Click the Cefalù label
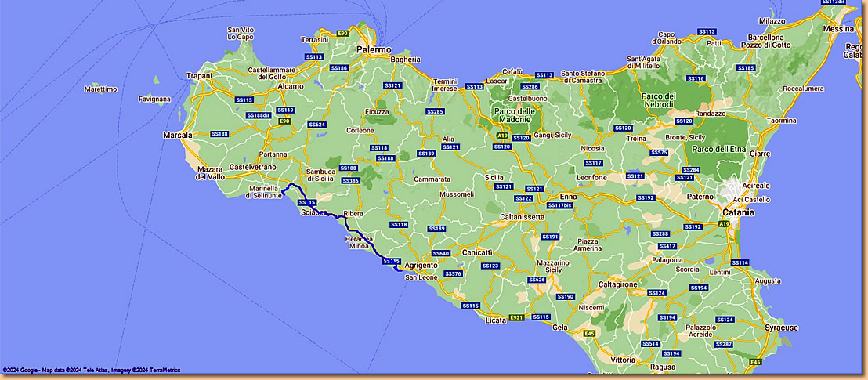Image resolution: width=868 pixels, height=380 pixels. pyautogui.click(x=512, y=71)
